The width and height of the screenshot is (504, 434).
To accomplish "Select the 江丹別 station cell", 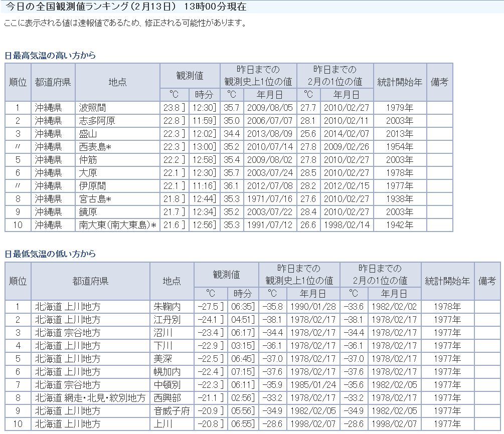I will click(x=172, y=320).
